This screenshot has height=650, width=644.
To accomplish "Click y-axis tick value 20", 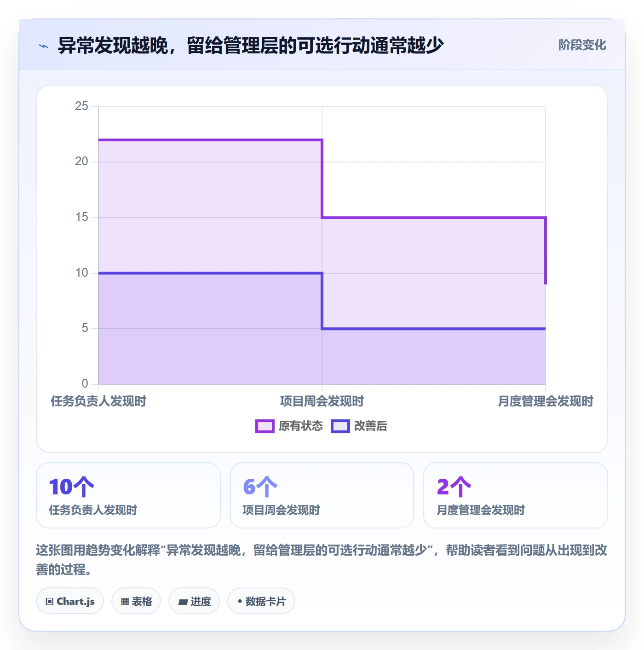I will click(81, 162).
